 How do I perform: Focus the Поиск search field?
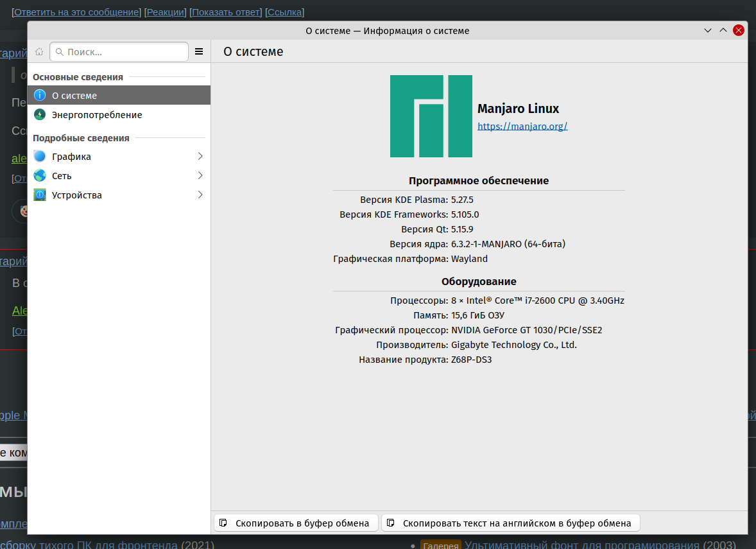119,51
